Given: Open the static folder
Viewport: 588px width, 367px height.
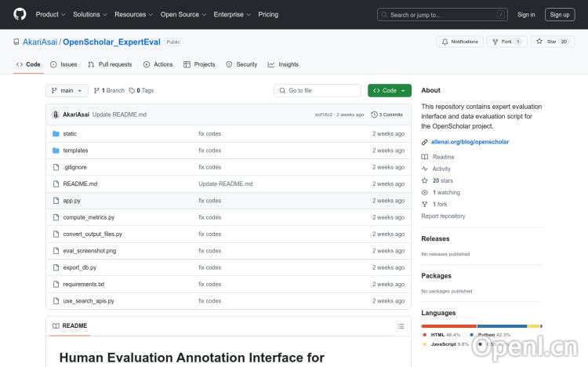Looking at the screenshot, I should [70, 133].
